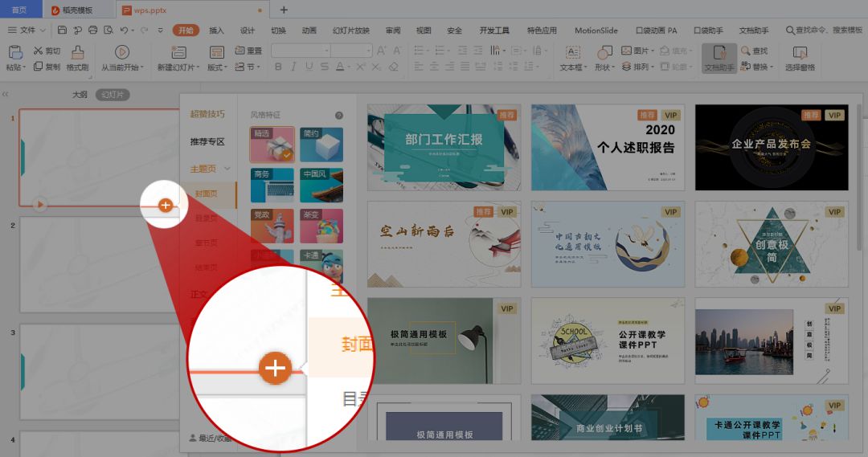Open the MotionSlide ribbon tab
This screenshot has height=457, width=868.
(x=596, y=30)
